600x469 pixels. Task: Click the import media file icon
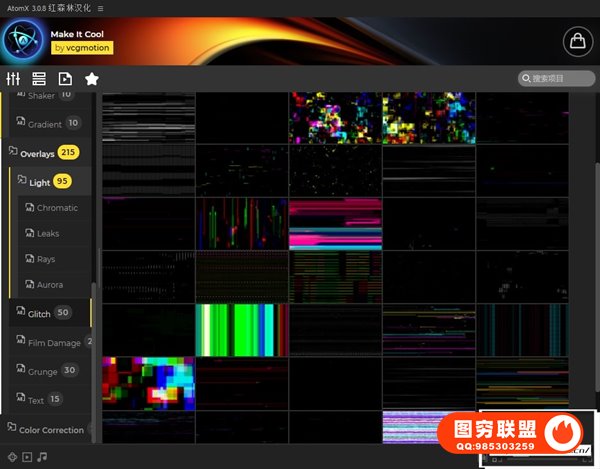click(x=65, y=79)
